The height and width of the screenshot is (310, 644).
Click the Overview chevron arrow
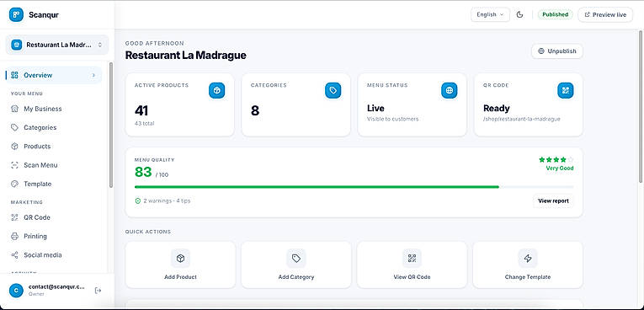pyautogui.click(x=93, y=75)
